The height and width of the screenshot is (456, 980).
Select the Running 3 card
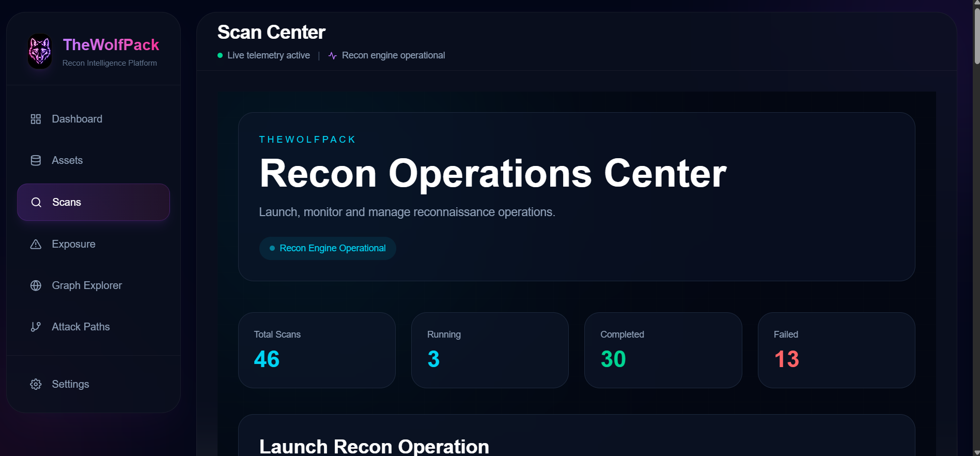tap(490, 350)
